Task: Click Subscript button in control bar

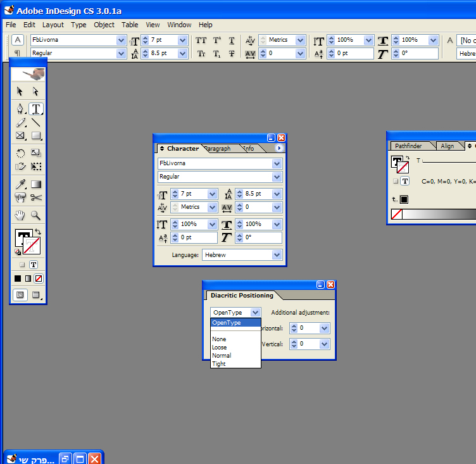Action: (x=216, y=54)
